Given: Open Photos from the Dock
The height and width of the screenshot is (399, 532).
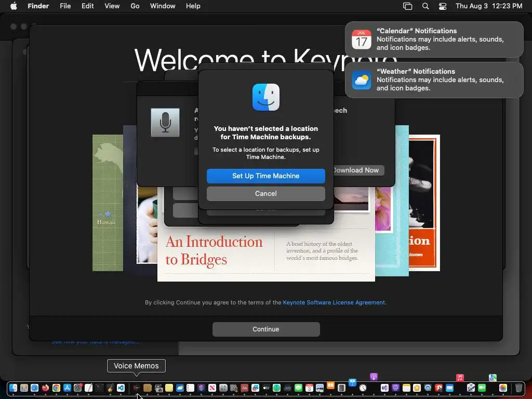Looking at the screenshot, I should point(503,388).
